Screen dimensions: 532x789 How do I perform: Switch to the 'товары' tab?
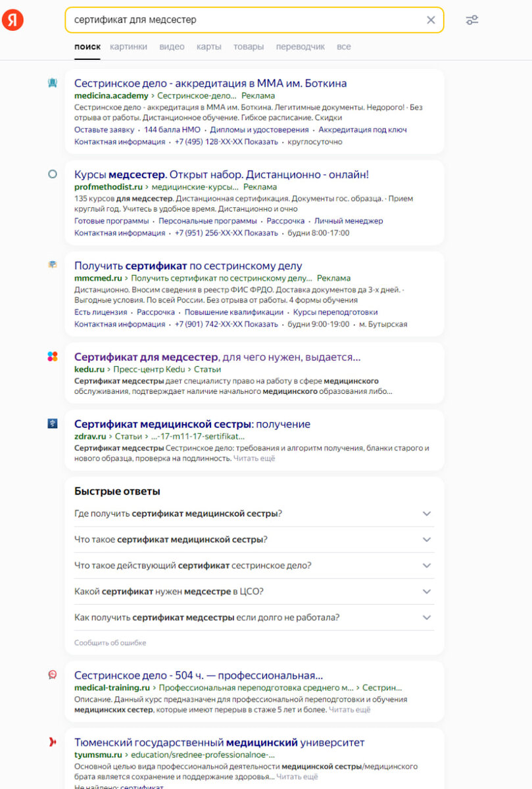(249, 47)
